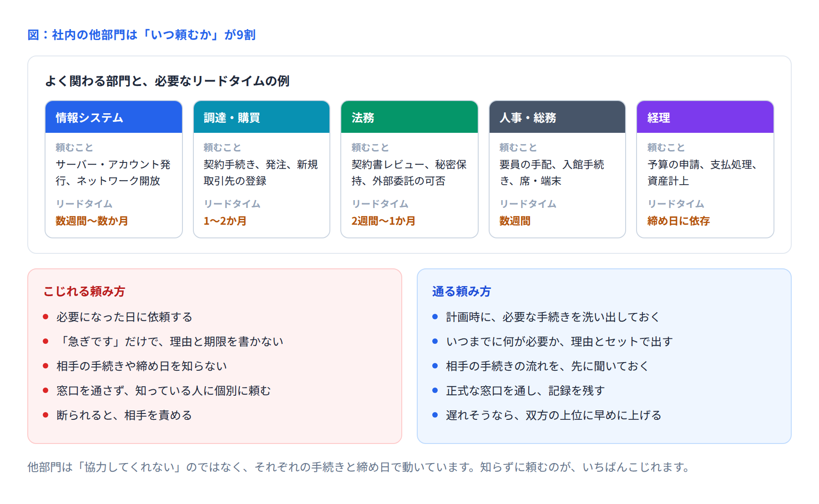Select the '法務' card header
The height and width of the screenshot is (504, 819).
click(409, 117)
